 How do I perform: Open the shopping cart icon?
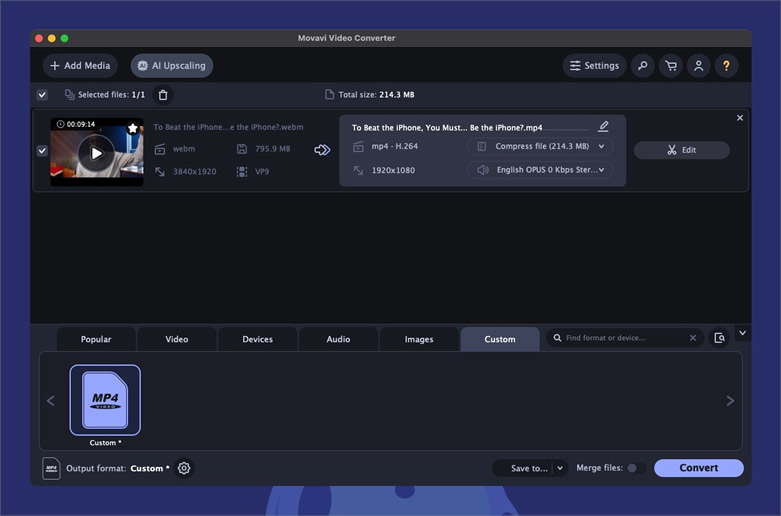[x=671, y=66]
